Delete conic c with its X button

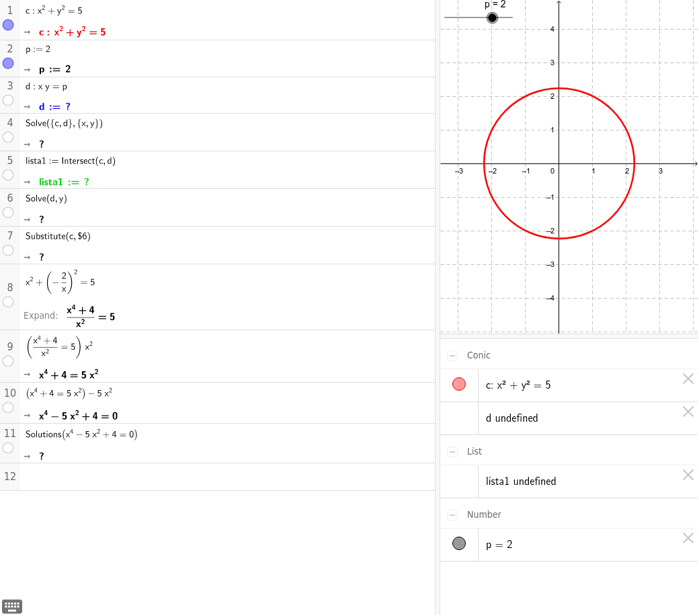point(688,379)
